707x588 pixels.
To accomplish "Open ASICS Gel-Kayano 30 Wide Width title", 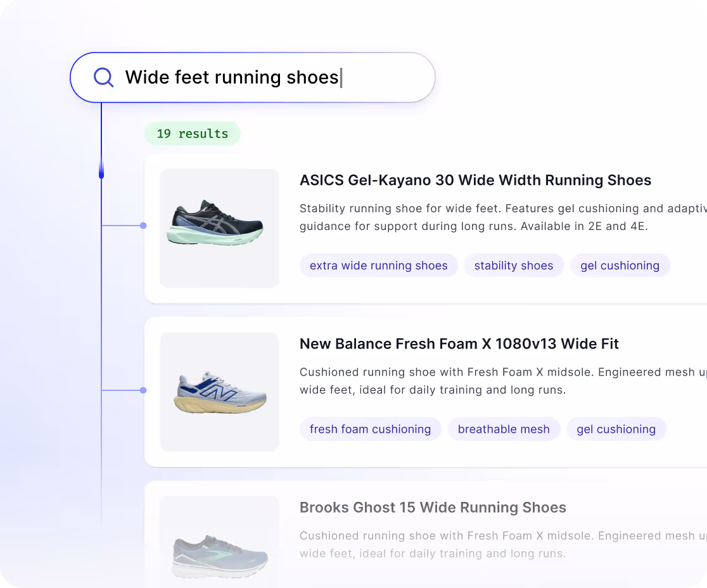I will [x=475, y=181].
